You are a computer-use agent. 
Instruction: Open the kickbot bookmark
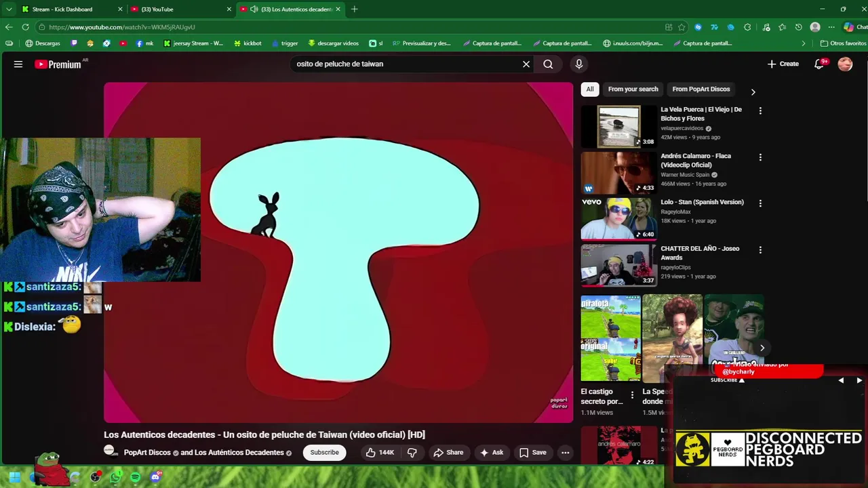[248, 43]
